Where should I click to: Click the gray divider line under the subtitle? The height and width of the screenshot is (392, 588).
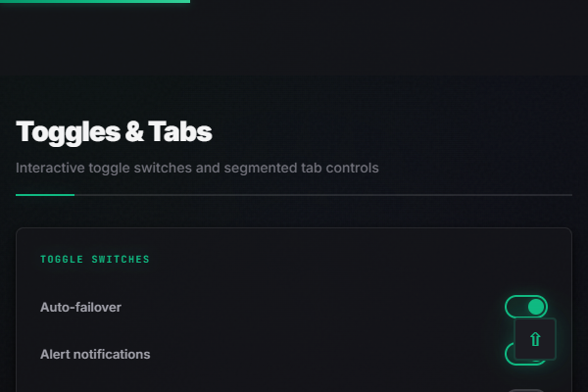click(323, 195)
